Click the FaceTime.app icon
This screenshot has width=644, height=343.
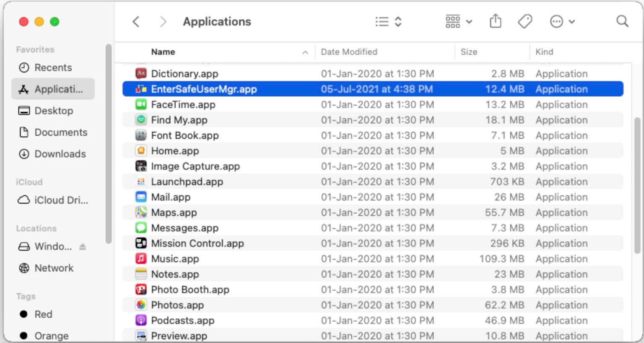point(141,104)
